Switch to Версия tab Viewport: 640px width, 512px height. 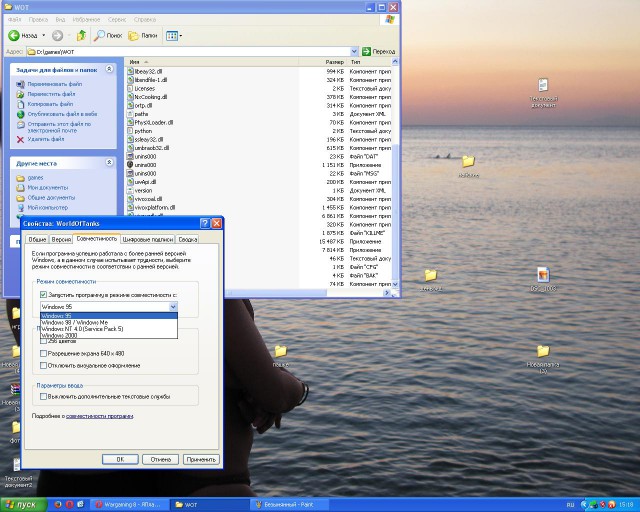61,239
